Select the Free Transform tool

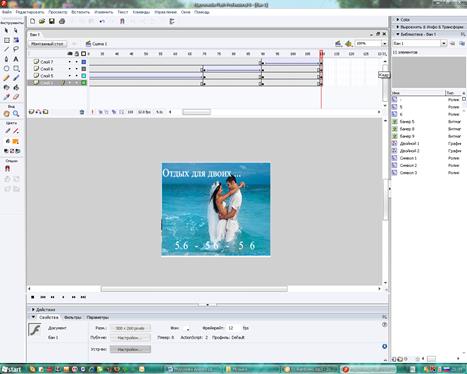point(6,40)
